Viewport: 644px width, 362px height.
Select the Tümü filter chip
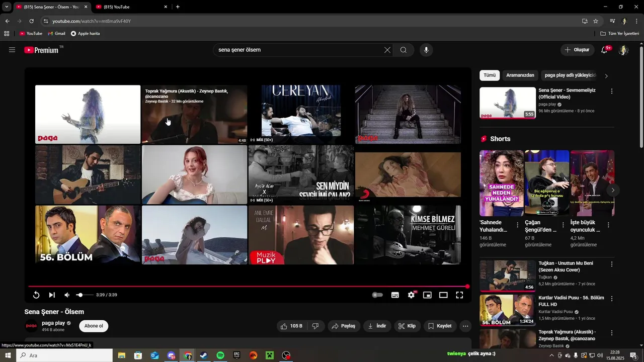click(490, 75)
